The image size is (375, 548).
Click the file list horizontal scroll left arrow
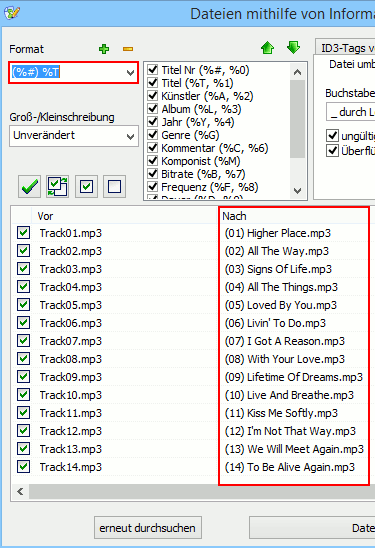[x=20, y=491]
